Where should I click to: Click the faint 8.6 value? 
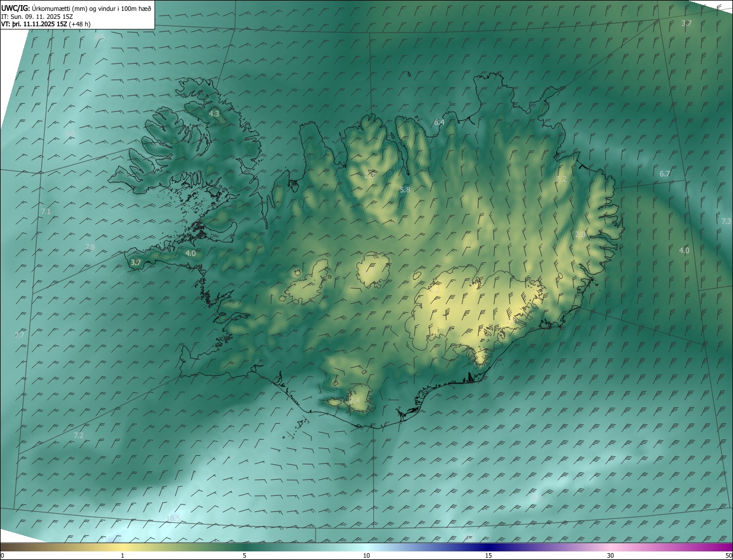pyautogui.click(x=70, y=133)
